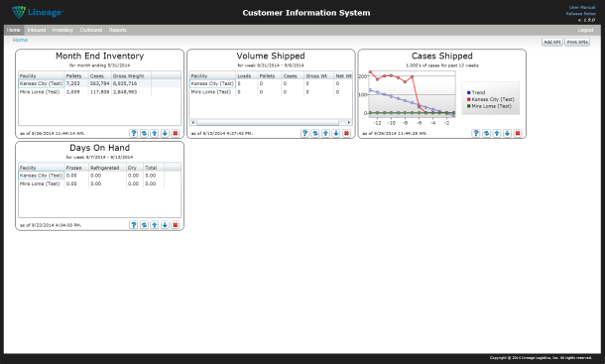605x364 pixels.
Task: Click the Add KPI button
Action: click(552, 42)
